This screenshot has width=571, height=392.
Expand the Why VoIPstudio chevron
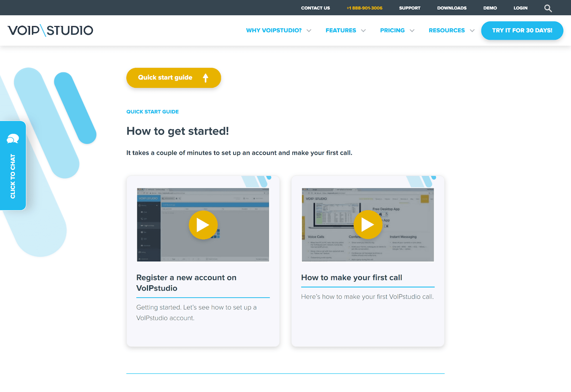tap(309, 31)
